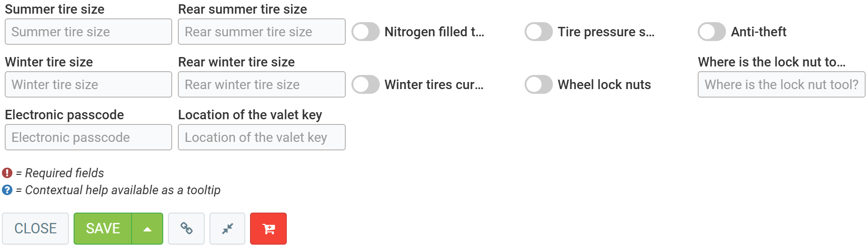Focus the Electronic passcode input
The height and width of the screenshot is (247, 868).
pos(88,138)
